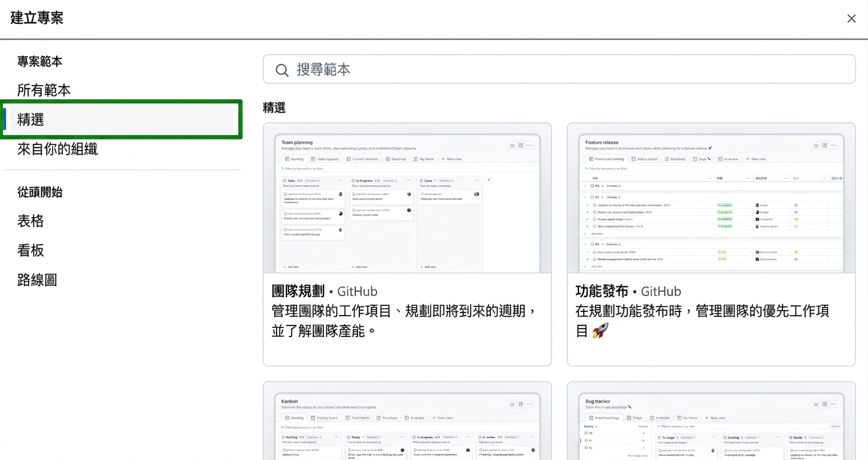
Task: Start from scratch with 路線圖
Action: 37,280
